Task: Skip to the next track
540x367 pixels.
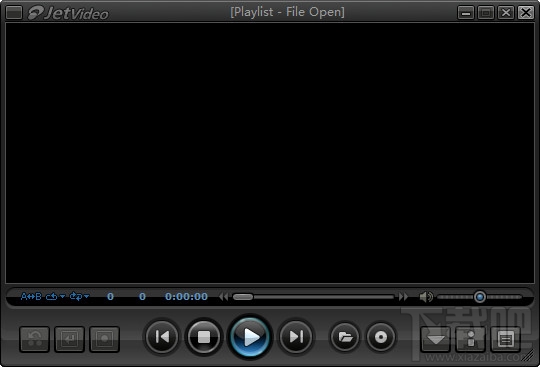Action: [x=296, y=337]
